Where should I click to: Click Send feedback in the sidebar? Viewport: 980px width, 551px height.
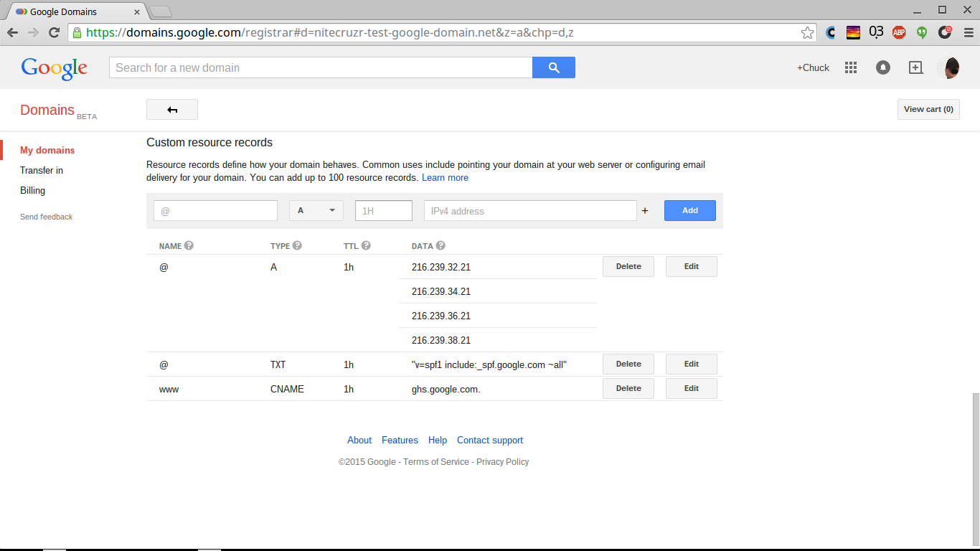pyautogui.click(x=47, y=217)
